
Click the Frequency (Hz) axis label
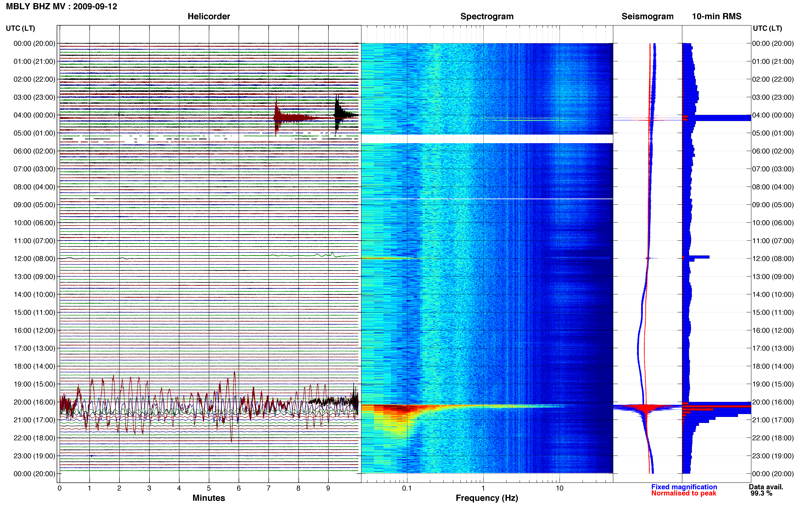[x=487, y=498]
